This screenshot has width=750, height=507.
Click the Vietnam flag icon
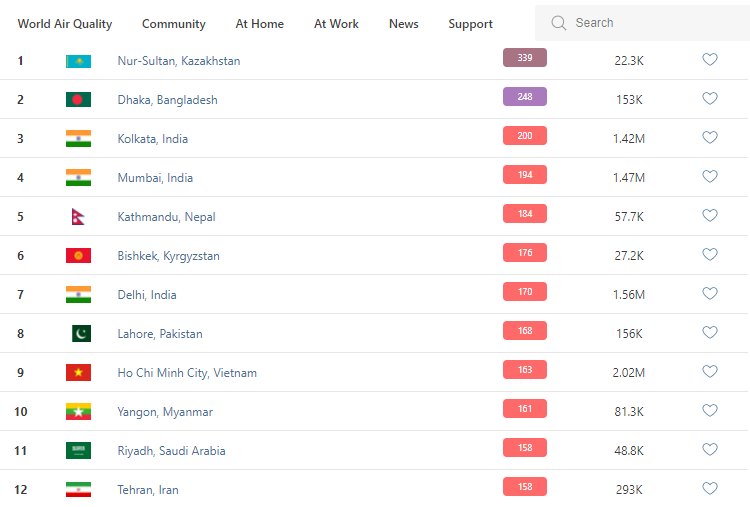click(78, 373)
